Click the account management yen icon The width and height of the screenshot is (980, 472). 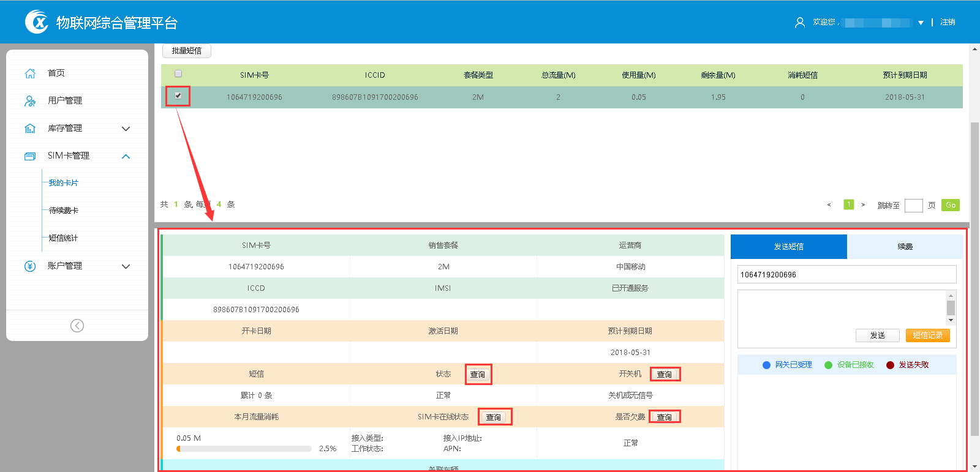click(30, 266)
